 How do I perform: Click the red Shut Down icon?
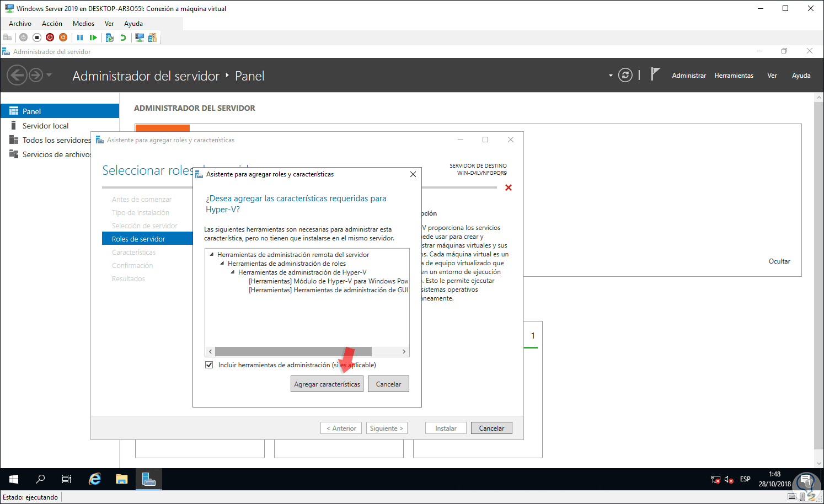(x=50, y=37)
